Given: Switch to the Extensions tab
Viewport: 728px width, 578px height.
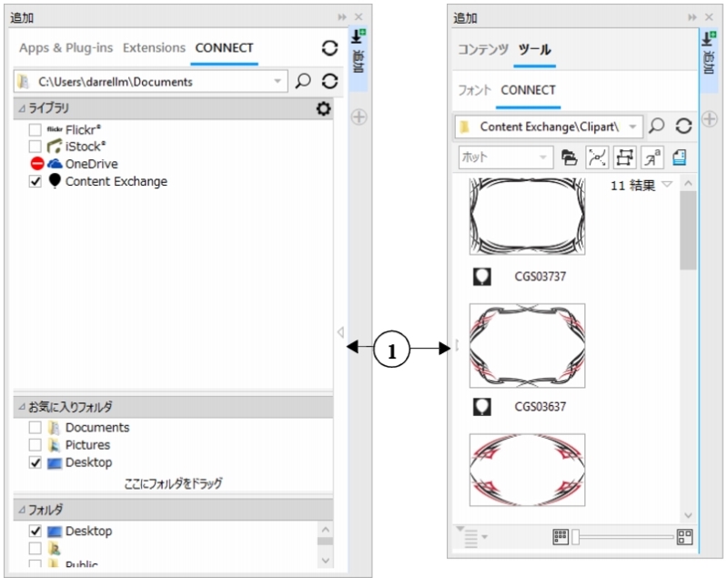Looking at the screenshot, I should click(154, 48).
